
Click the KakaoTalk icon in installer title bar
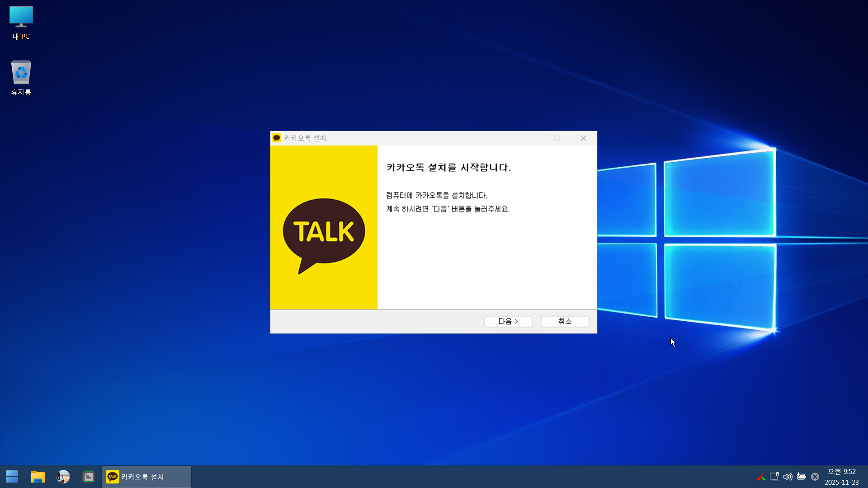pyautogui.click(x=277, y=138)
